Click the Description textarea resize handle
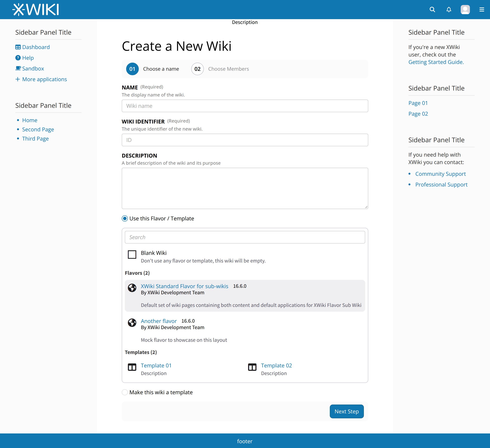This screenshot has height=448, width=490. point(366,207)
